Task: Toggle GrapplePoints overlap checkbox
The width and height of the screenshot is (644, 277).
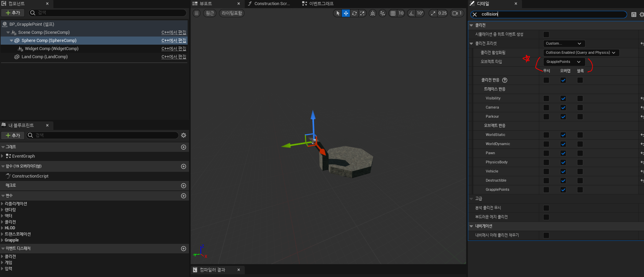Action: pyautogui.click(x=563, y=190)
